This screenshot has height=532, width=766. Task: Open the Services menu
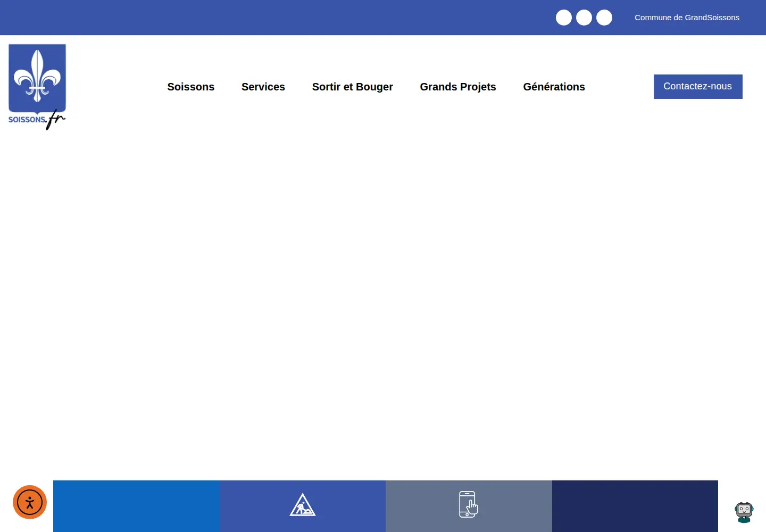tap(263, 87)
